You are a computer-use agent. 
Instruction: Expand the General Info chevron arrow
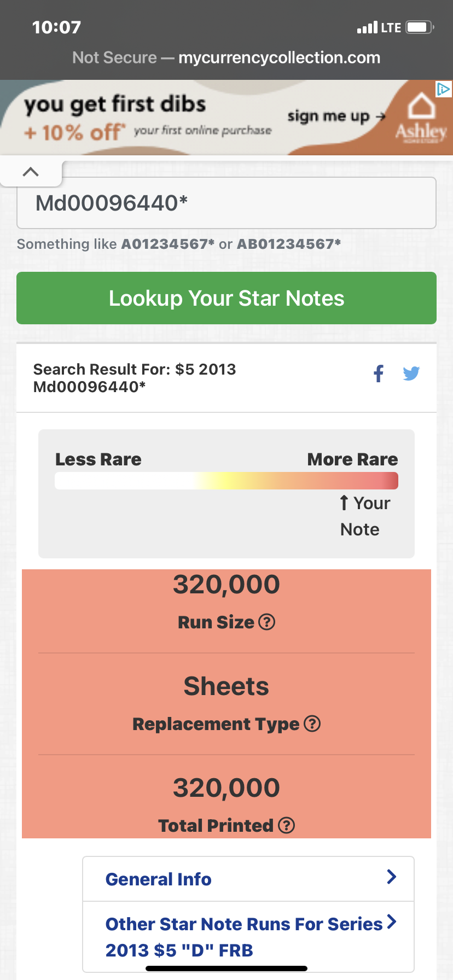tap(391, 877)
